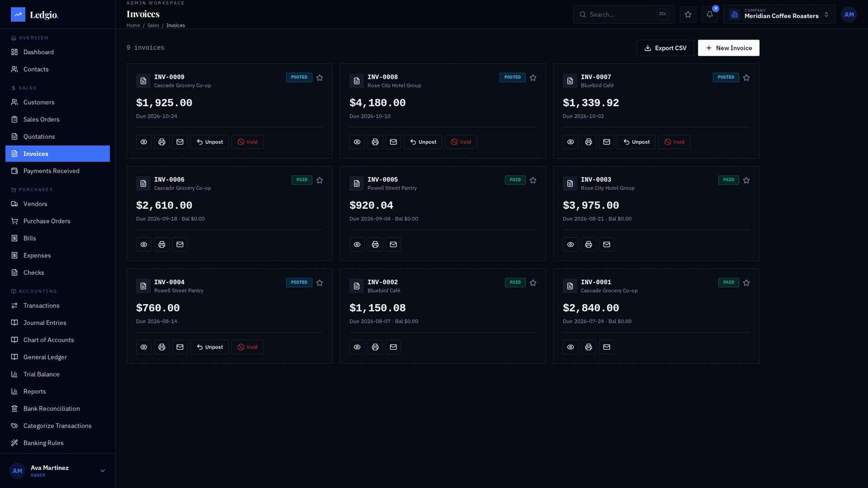
Task: View invoice INV-0006
Action: [x=144, y=245]
